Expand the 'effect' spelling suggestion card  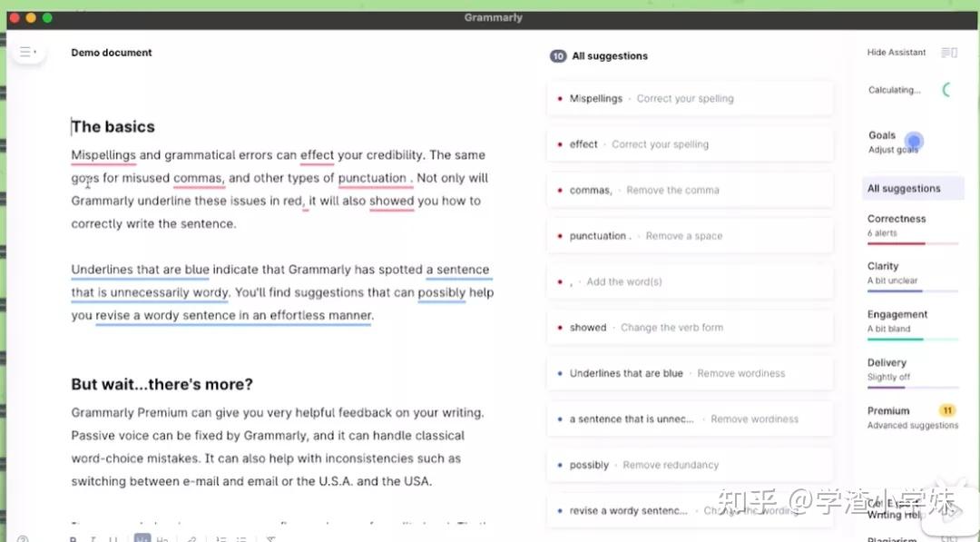[690, 144]
